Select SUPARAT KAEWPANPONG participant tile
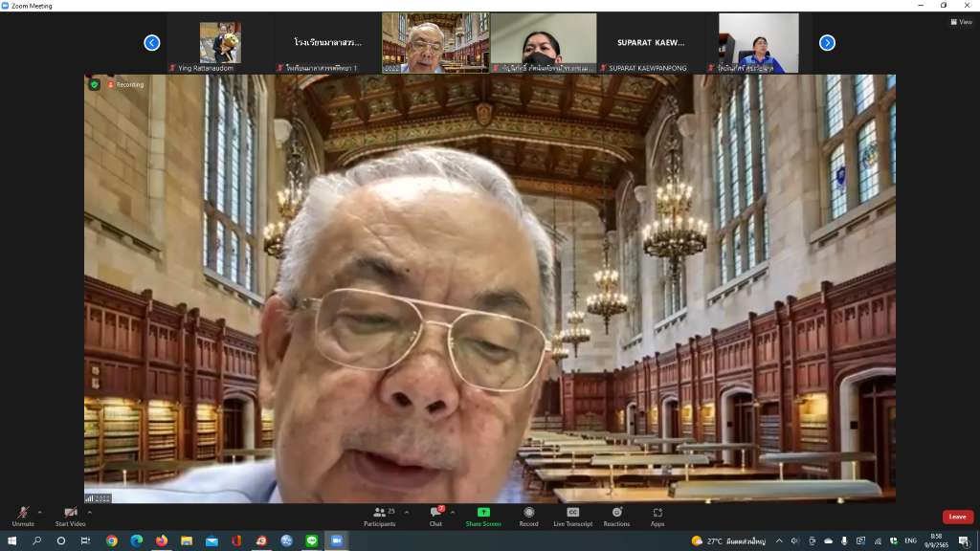 651,42
